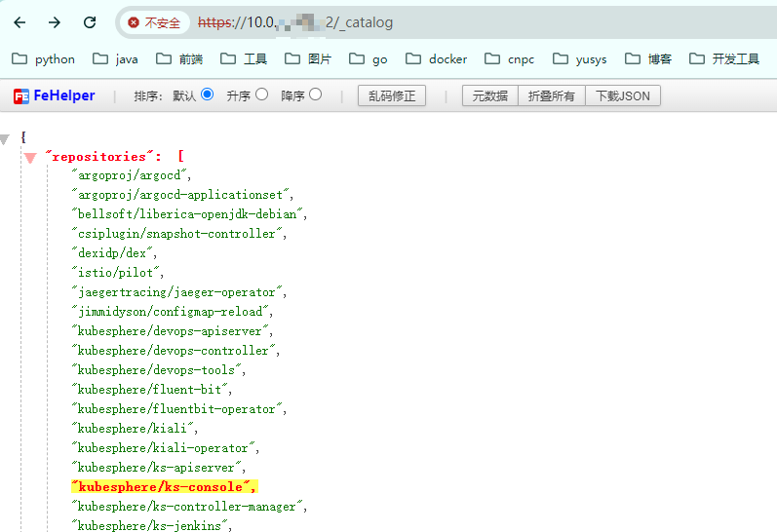Click the "argoproj/argocd-applicationset" entry

point(183,195)
